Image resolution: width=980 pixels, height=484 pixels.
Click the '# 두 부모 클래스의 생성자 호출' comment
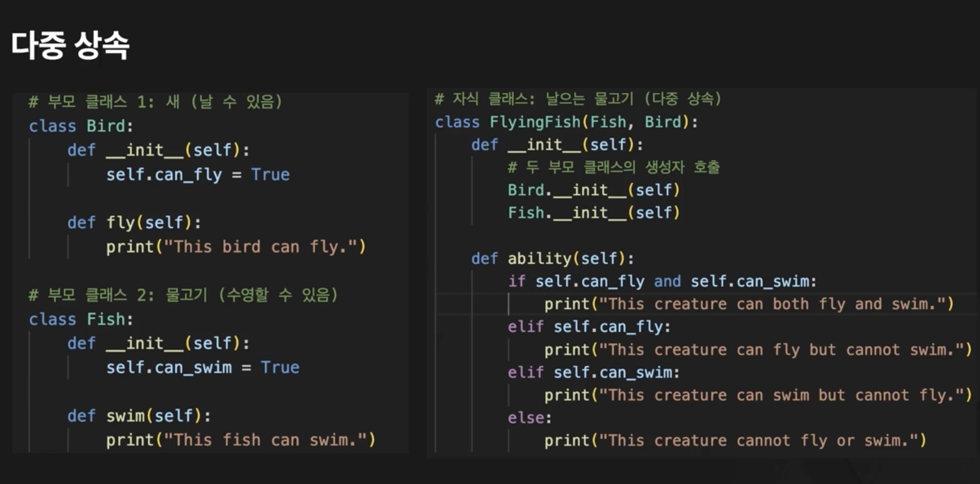point(613,167)
